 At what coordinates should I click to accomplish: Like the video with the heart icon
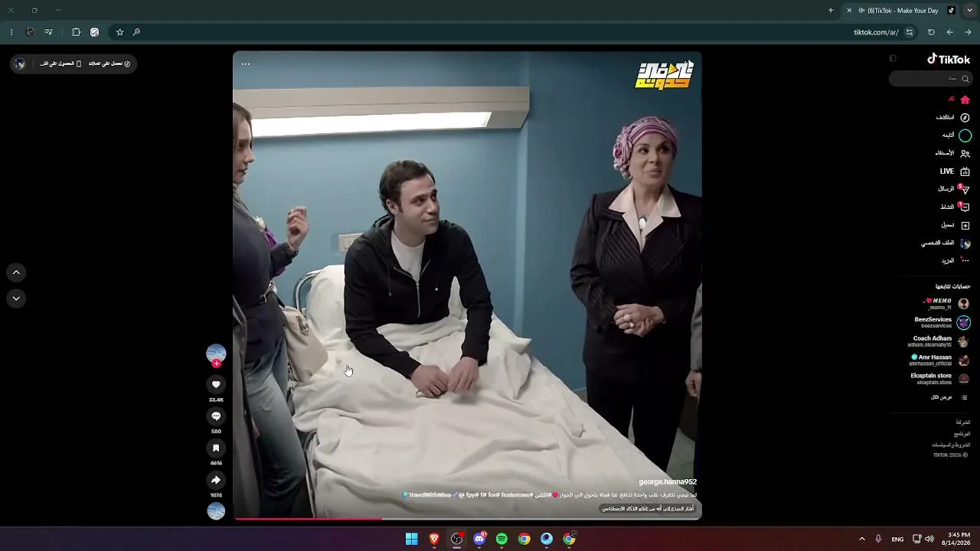coord(216,385)
